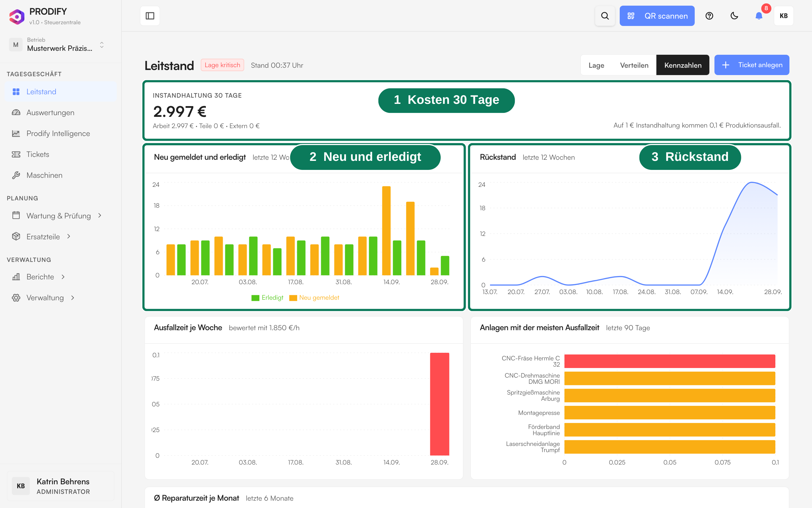Image resolution: width=812 pixels, height=508 pixels.
Task: Click the Berichte bar chart icon
Action: click(x=16, y=277)
